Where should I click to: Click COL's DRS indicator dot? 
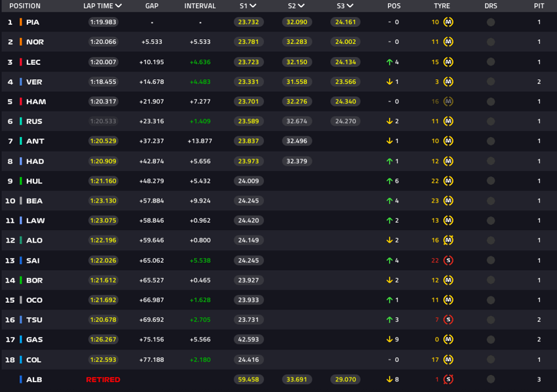(491, 360)
